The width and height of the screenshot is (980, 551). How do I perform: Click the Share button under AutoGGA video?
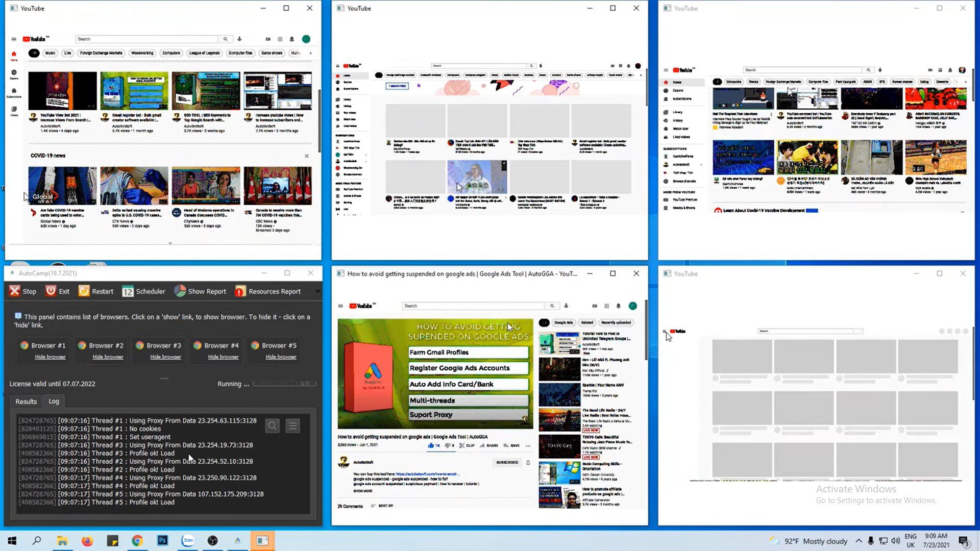coord(488,445)
